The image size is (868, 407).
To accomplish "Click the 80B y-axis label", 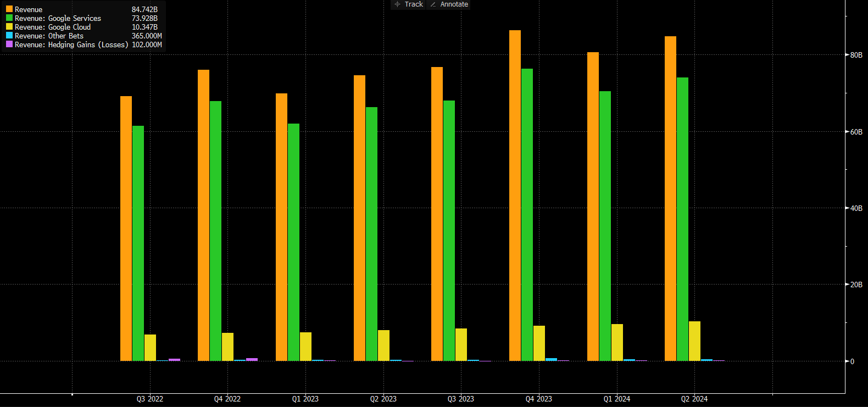I will pyautogui.click(x=856, y=55).
